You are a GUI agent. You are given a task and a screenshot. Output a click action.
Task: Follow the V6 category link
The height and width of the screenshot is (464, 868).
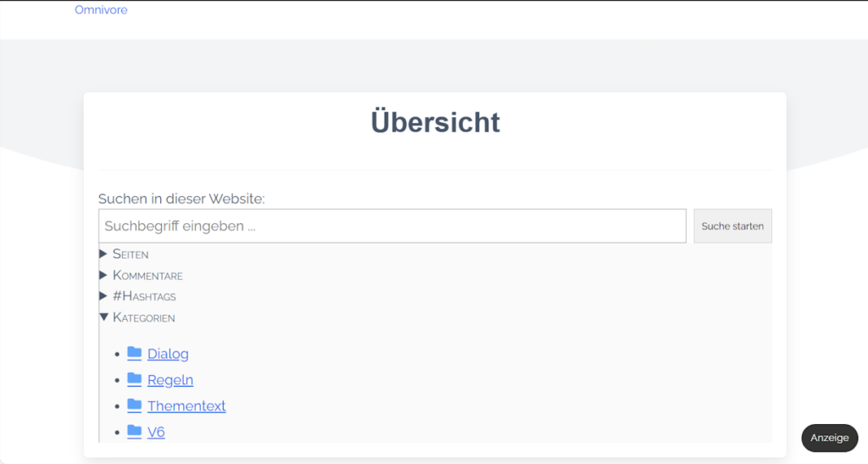coord(156,433)
